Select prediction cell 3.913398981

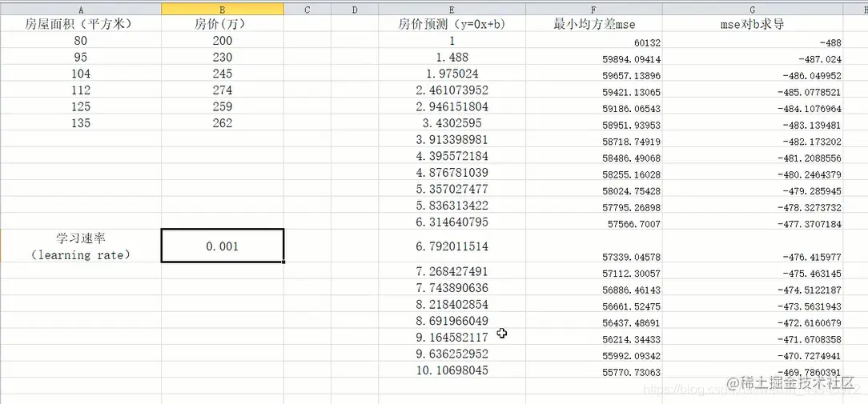[x=452, y=139]
